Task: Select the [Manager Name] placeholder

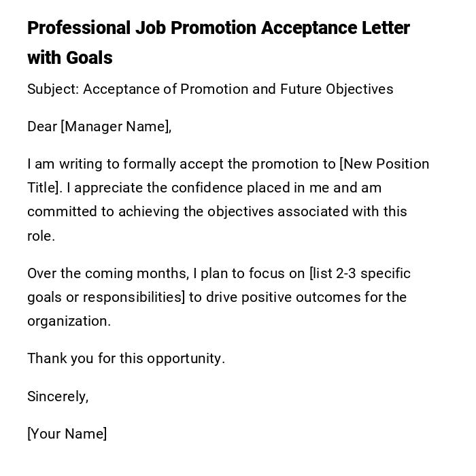Action: pos(116,127)
